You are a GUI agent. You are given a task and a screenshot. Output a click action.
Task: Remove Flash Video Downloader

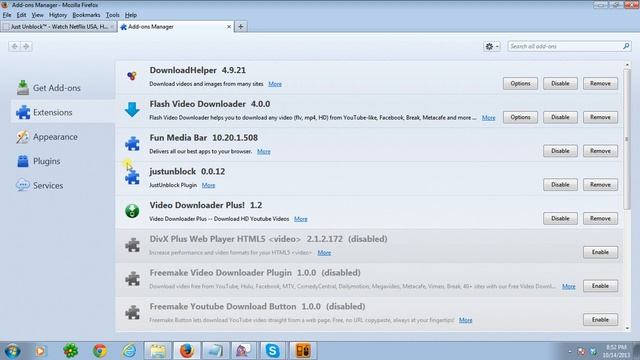tap(600, 117)
